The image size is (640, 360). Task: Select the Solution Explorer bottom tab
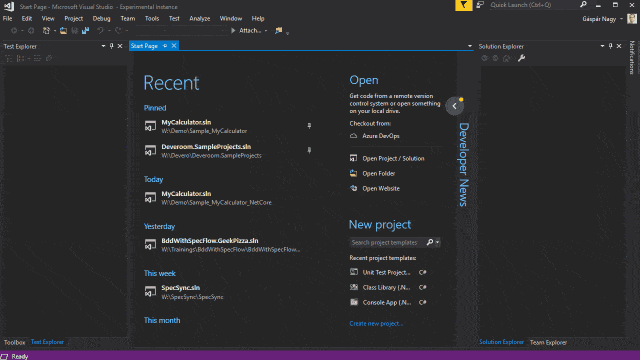501,342
